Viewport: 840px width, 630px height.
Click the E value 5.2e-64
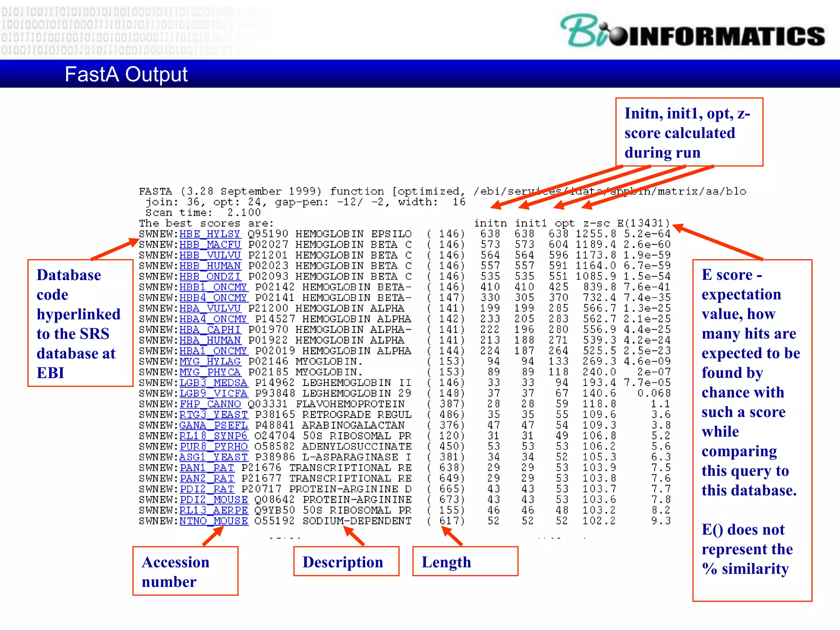[647, 234]
